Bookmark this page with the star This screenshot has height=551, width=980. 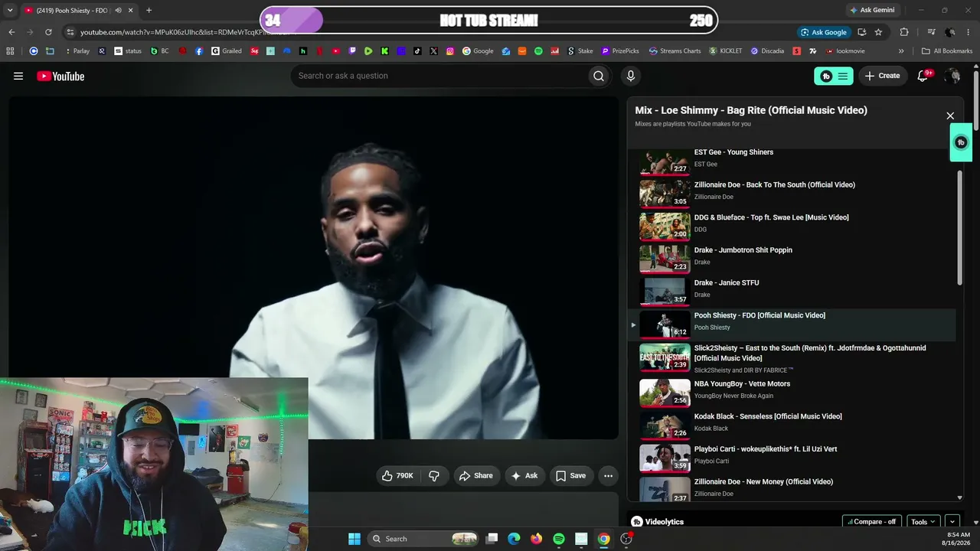coord(878,32)
